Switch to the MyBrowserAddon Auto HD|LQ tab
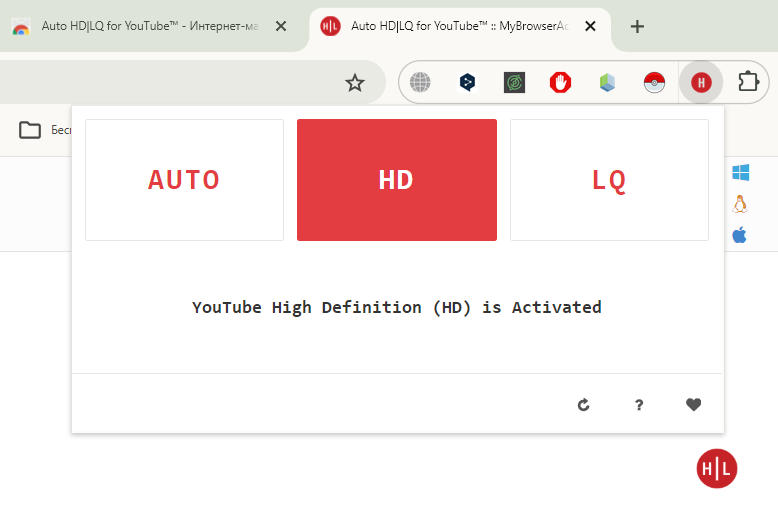778x505 pixels. [450, 26]
